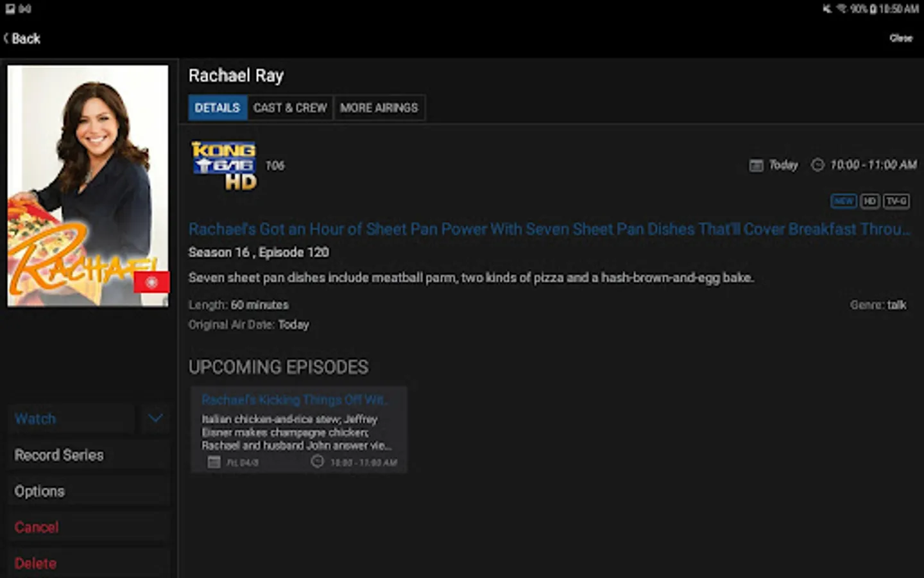Tap the Upcoming Episodes heading
The image size is (924, 578).
pos(278,367)
